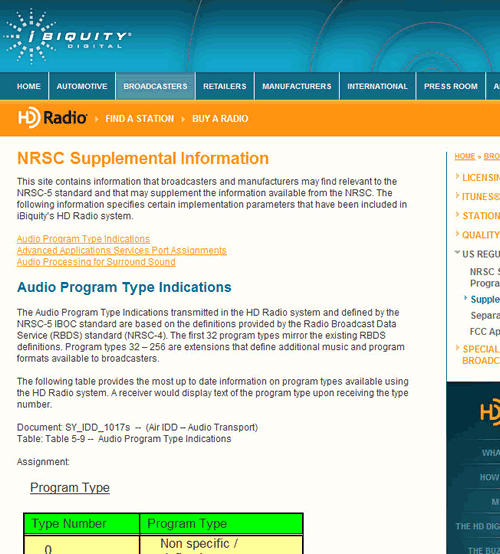Click the Assignment: label
Screen dimensions: 500x554
43,462
